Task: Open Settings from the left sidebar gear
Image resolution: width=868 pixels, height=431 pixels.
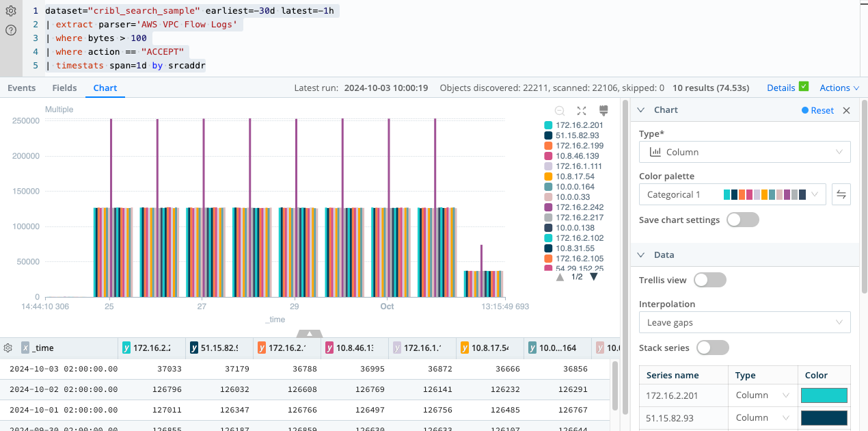Action: (x=10, y=11)
